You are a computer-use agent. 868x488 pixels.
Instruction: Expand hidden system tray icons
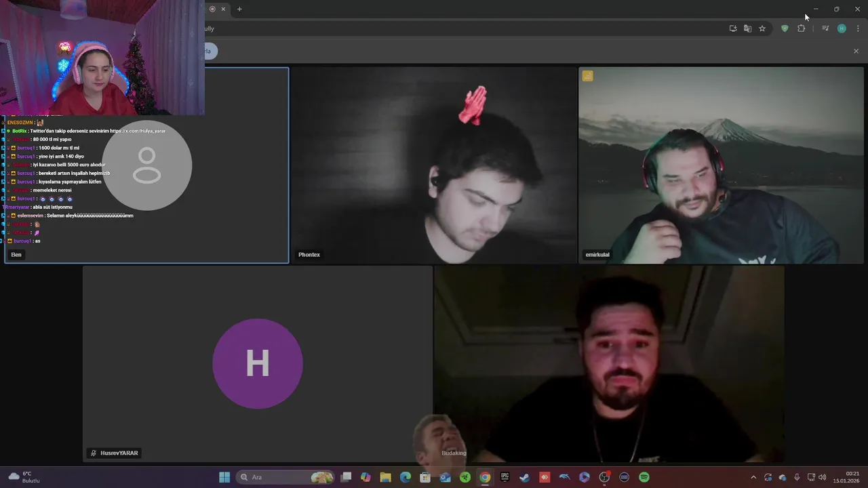(x=753, y=477)
